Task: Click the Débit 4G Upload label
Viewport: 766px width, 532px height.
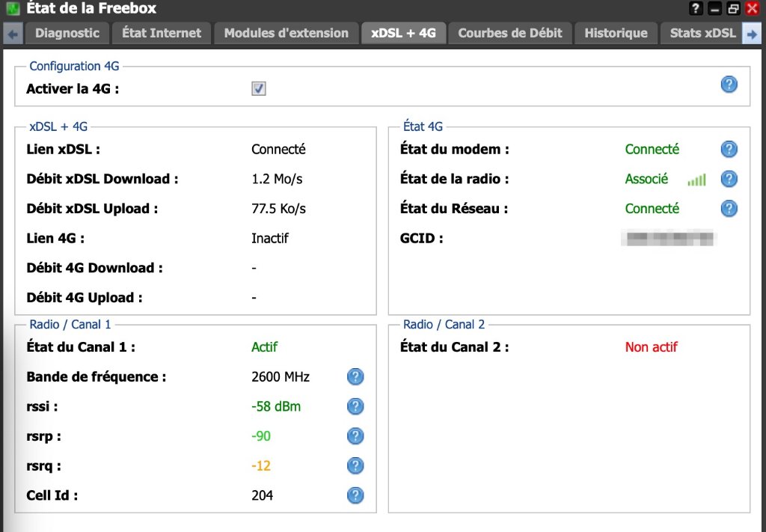Action: [84, 298]
